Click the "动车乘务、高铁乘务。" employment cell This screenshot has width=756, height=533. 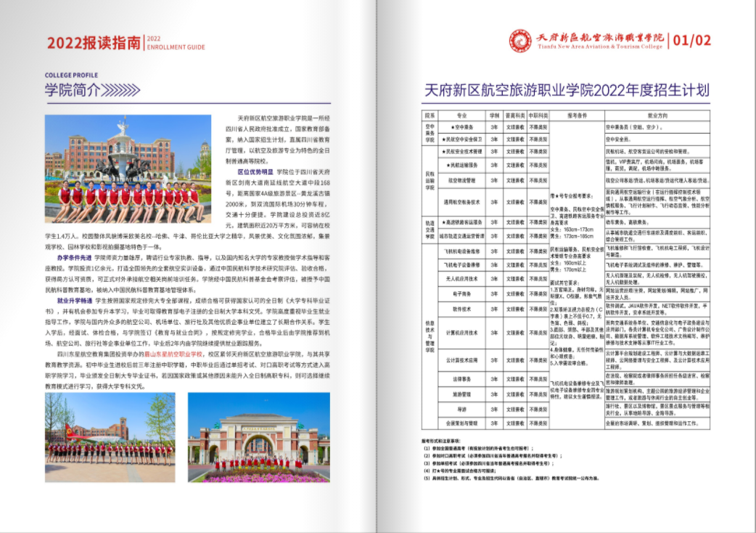tap(657, 222)
